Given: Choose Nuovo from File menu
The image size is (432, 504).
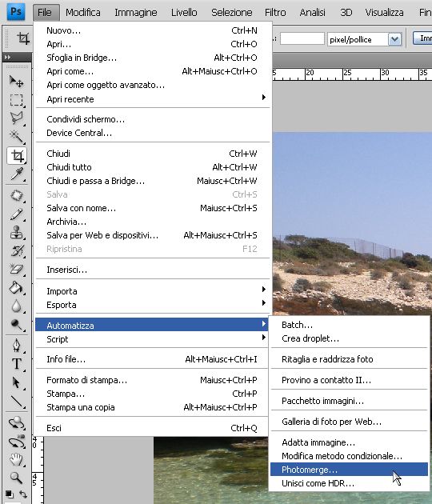Looking at the screenshot, I should coord(153,30).
